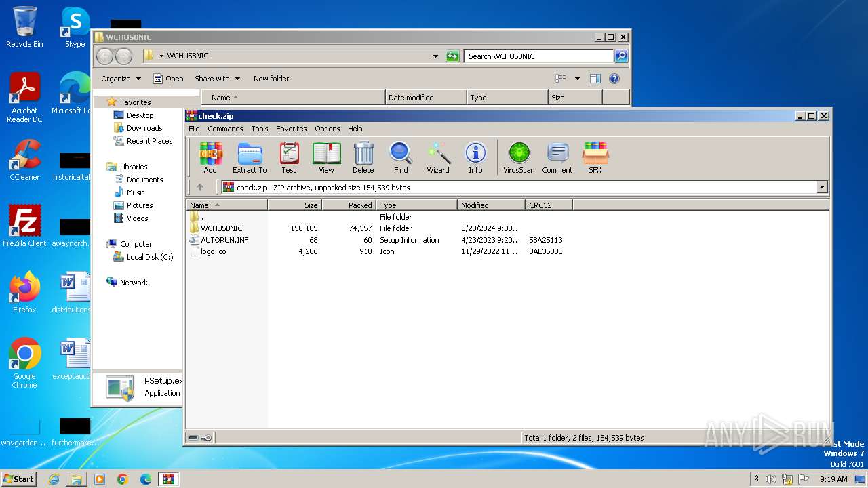Expand the Share with dropdown

(218, 79)
